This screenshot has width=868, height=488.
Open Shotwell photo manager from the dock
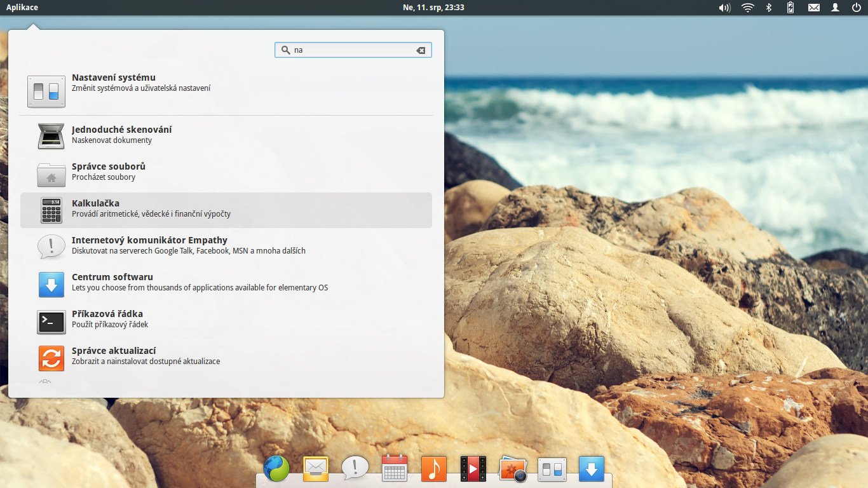(512, 468)
